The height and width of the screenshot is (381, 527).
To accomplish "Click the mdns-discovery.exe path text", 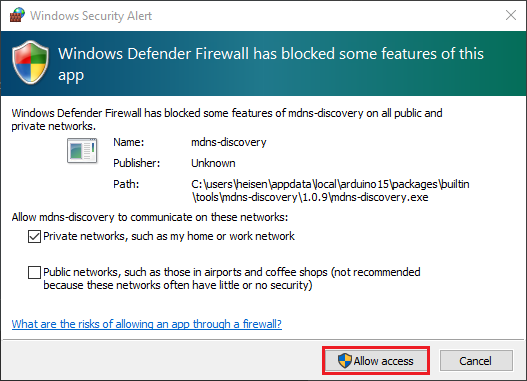I will click(330, 190).
